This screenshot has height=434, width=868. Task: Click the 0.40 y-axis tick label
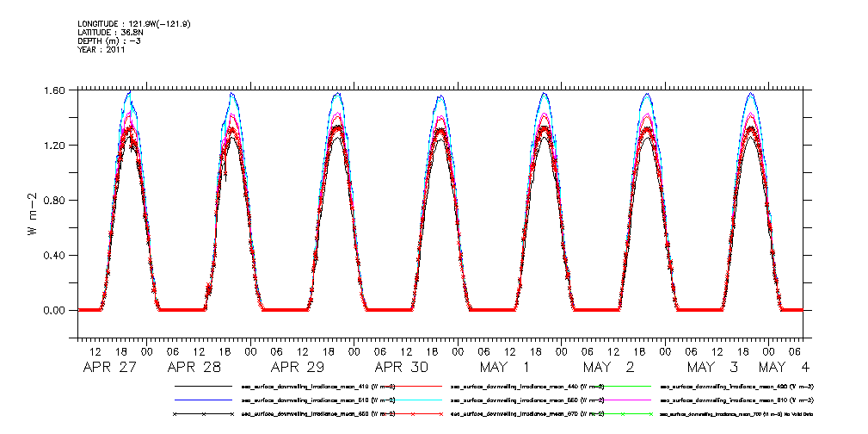(55, 256)
